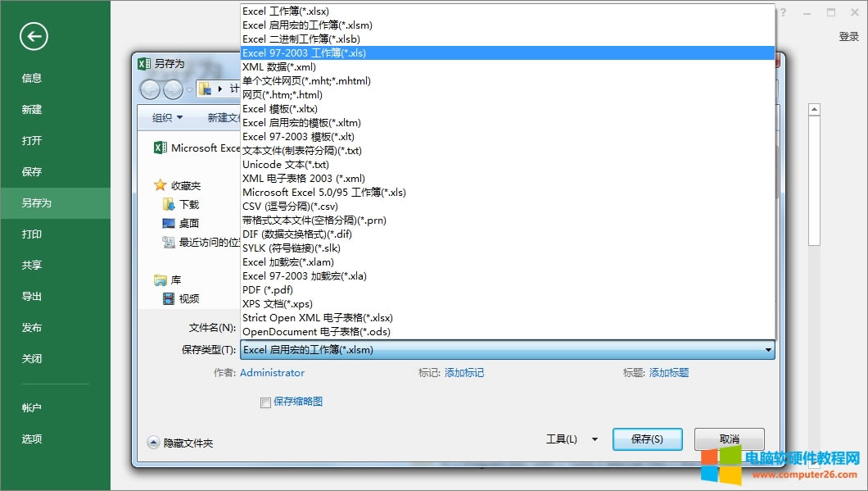Select PDF (*.pdf) from file type list
Screen dimensions: 868x491
pos(267,290)
